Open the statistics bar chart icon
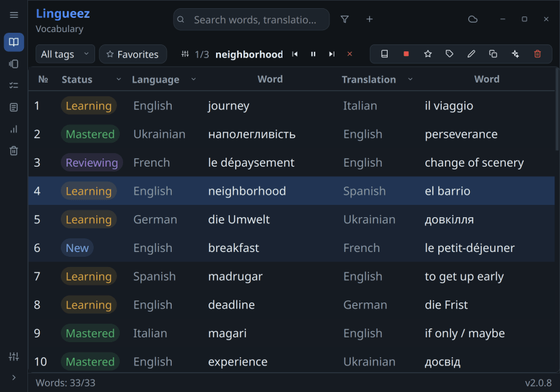 coord(14,129)
